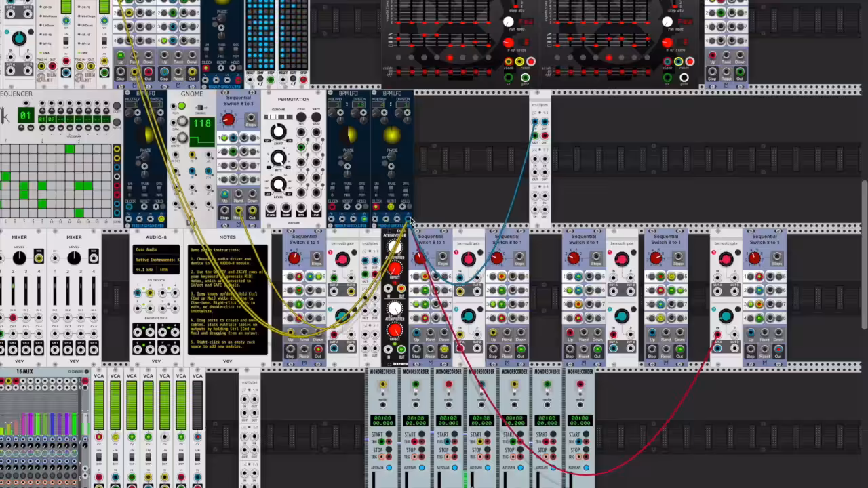Screen dimensions: 868x488
Task: Click Steps knob on rightmost Sequential Switch
Action: [755, 258]
